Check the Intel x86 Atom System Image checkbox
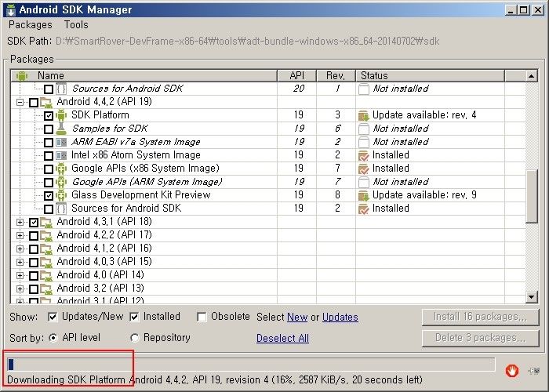This screenshot has width=549, height=392. (49, 156)
